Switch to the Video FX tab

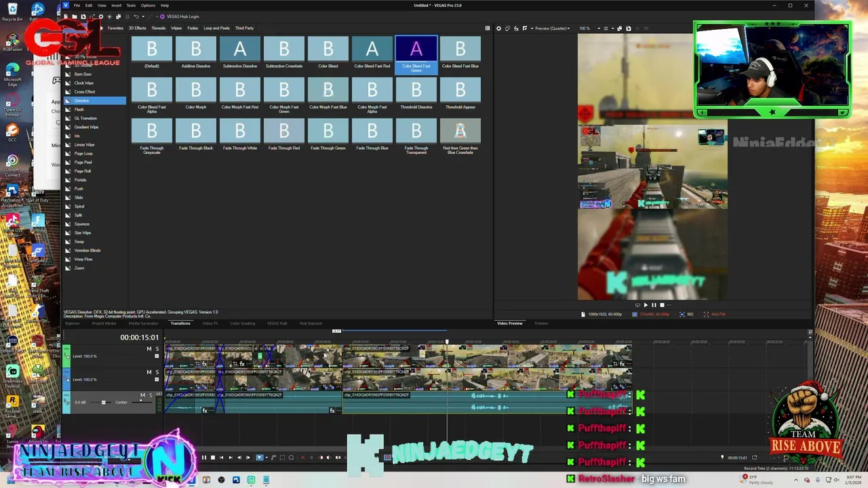point(210,323)
